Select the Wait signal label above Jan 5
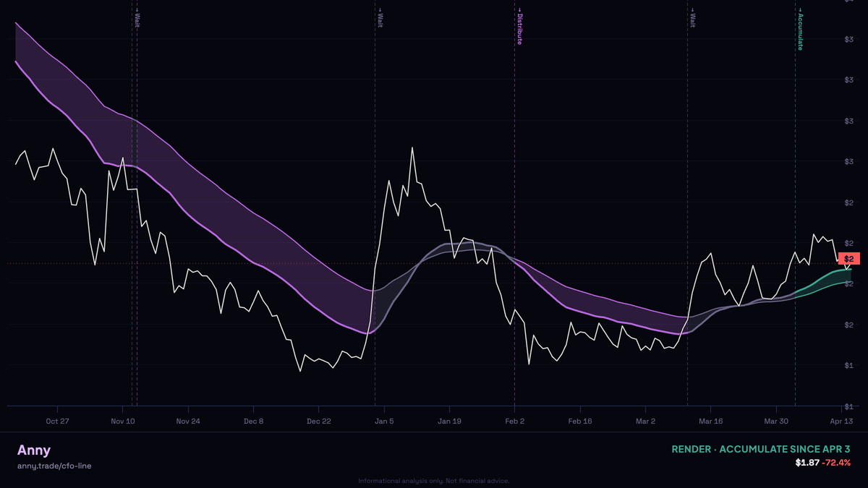The image size is (868, 488). coord(379,18)
